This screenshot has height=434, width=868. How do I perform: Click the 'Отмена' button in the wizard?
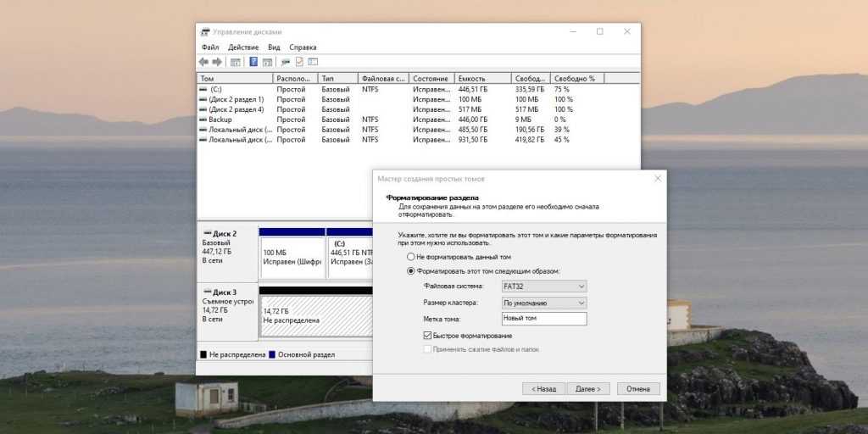637,389
